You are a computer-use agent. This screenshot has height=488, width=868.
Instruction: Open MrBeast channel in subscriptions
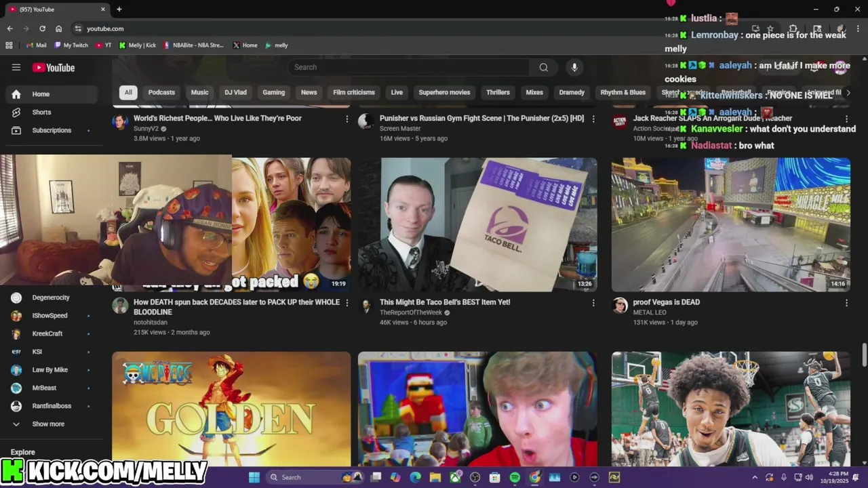coord(51,388)
